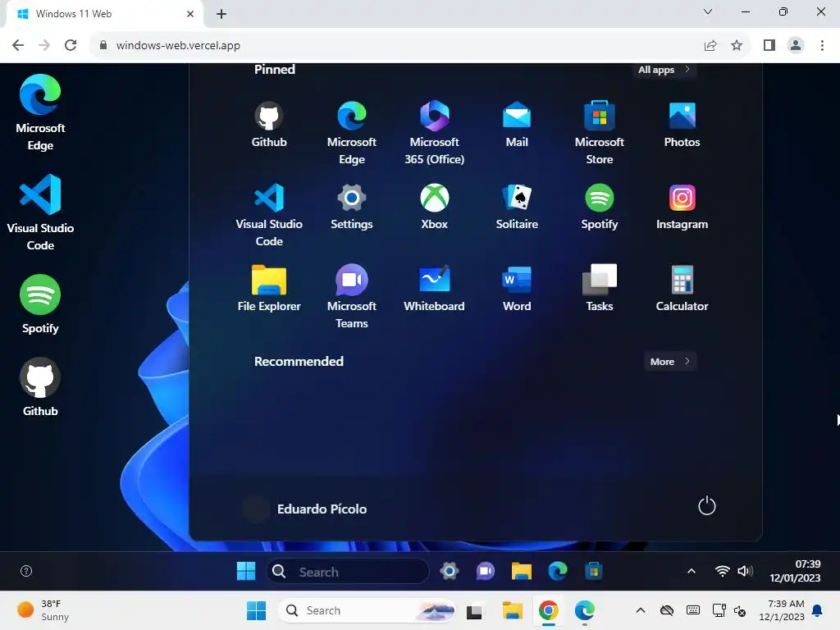Open Wi-Fi icon in web taskbar
Viewport: 840px width, 630px height.
coord(722,571)
